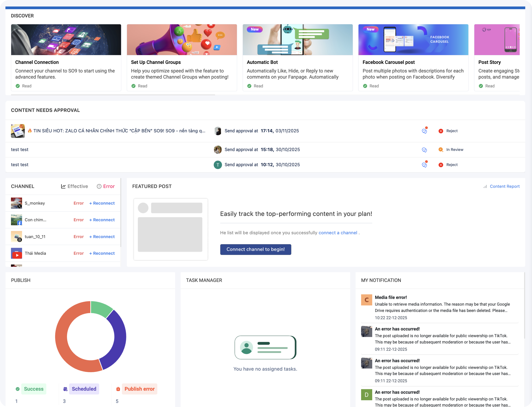
Task: Click the Publish error clipboard icon
Action: pyautogui.click(x=118, y=389)
